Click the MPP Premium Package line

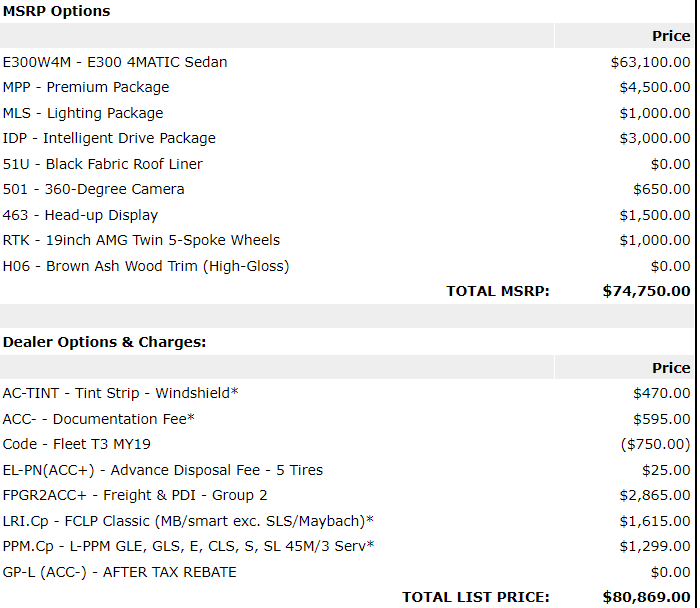coord(347,87)
